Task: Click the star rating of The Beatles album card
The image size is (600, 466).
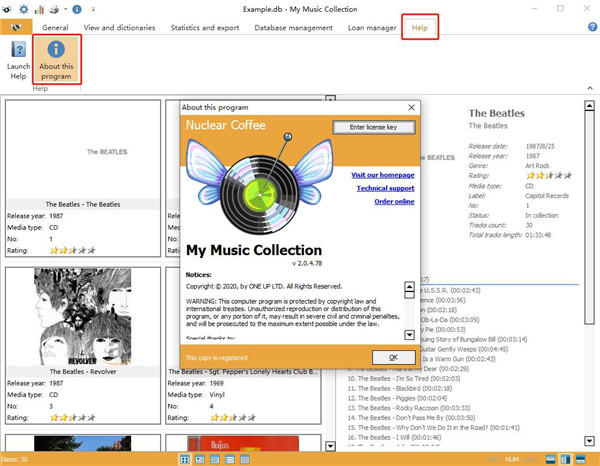Action: [72, 251]
